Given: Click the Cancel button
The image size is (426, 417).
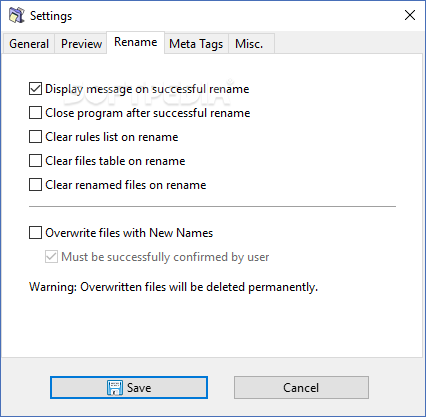Looking at the screenshot, I should tap(301, 388).
